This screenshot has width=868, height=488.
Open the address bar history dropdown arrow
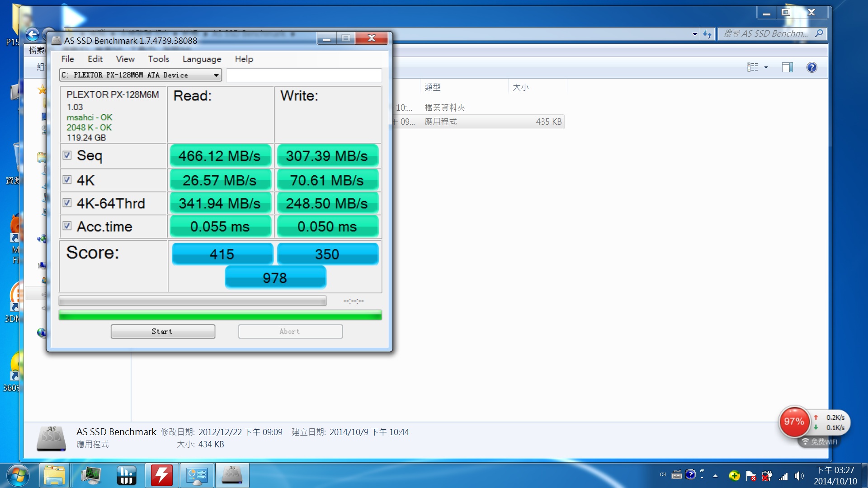pos(695,34)
